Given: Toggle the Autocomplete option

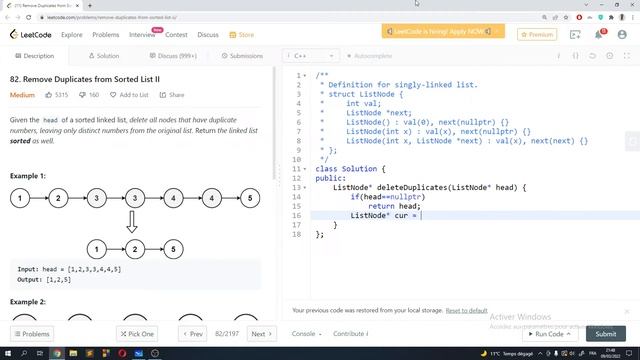Looking at the screenshot, I should coord(369,56).
